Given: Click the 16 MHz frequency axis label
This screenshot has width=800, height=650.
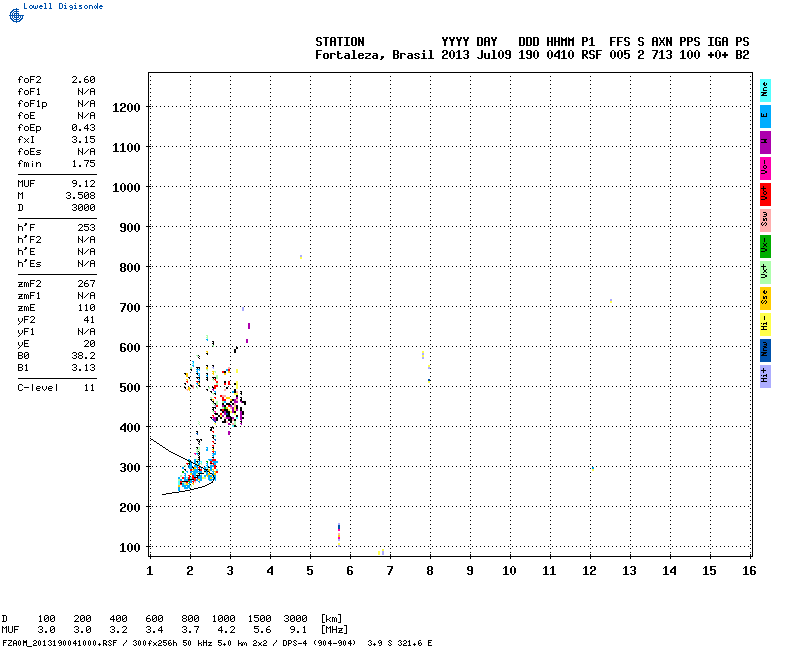Looking at the screenshot, I should click(748, 571).
